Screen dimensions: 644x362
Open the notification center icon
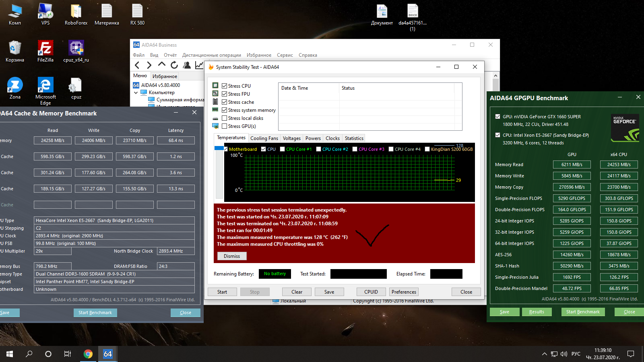[631, 354]
